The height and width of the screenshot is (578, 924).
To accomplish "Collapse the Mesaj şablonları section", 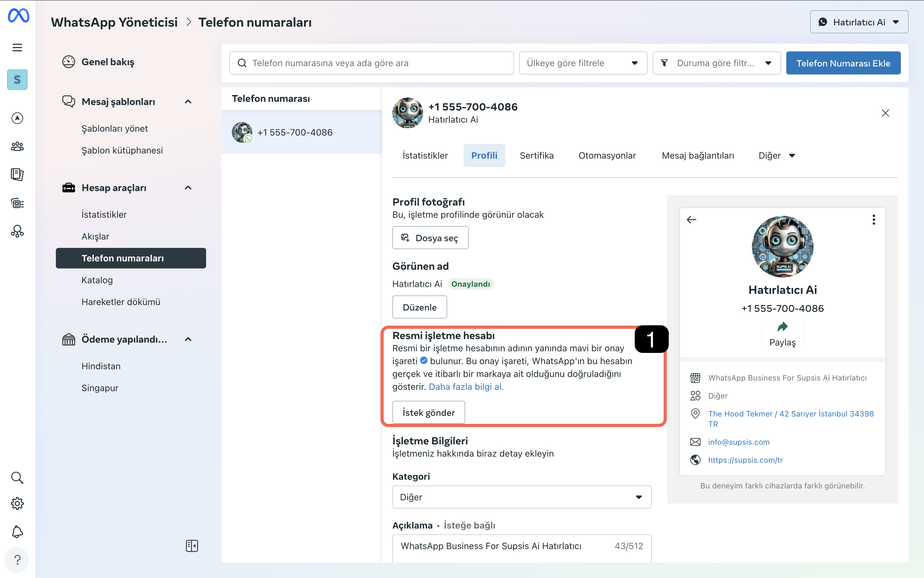I will click(x=188, y=102).
